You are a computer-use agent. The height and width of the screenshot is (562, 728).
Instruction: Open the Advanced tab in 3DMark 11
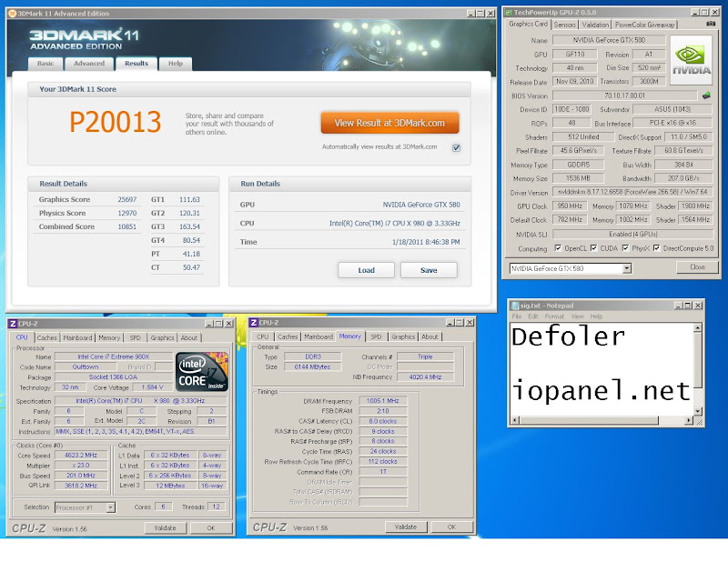[89, 64]
